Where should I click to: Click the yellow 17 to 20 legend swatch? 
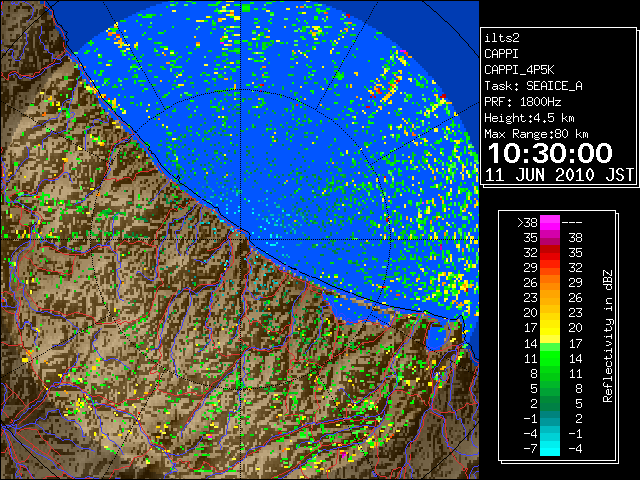[550, 328]
